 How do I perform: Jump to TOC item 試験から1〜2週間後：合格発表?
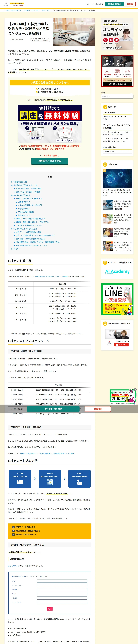pyautogui.click(x=28, y=192)
